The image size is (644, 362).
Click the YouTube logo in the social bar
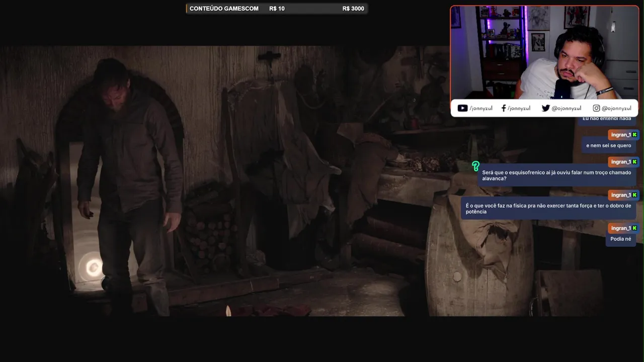(462, 108)
